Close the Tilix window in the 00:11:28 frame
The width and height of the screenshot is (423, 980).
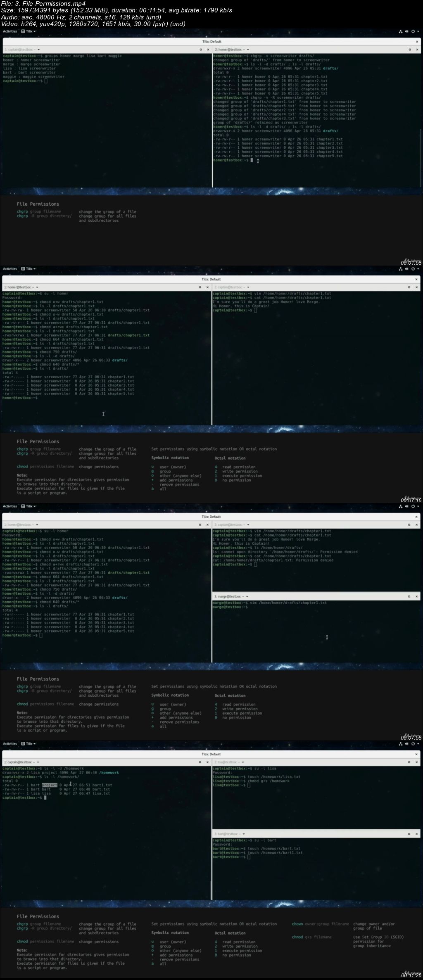(416, 754)
